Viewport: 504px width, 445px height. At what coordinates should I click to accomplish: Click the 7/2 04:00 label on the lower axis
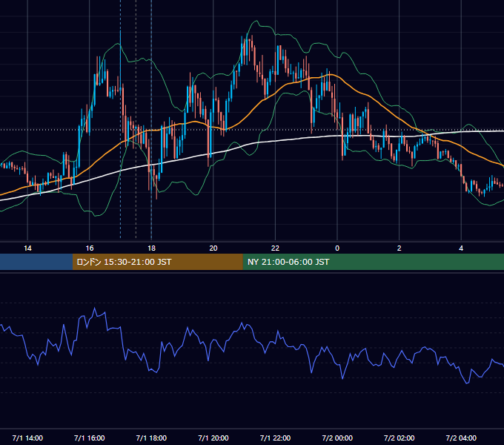[461, 438]
